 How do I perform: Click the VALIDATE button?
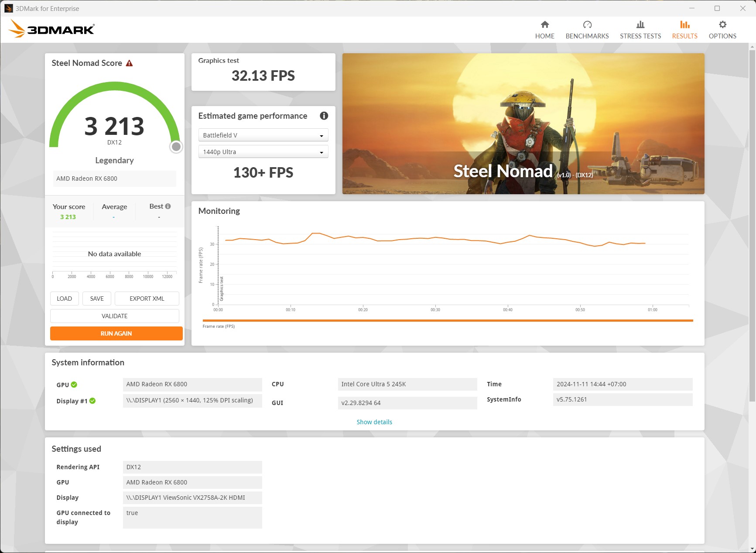(x=115, y=316)
